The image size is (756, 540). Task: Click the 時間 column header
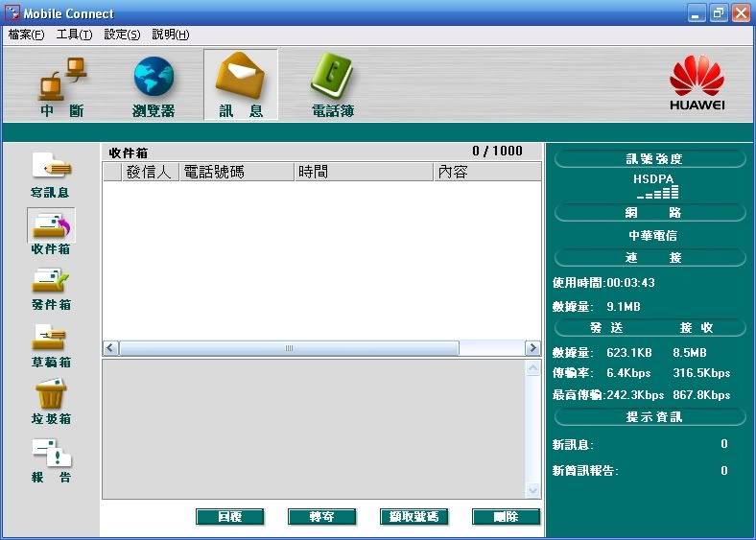[363, 172]
